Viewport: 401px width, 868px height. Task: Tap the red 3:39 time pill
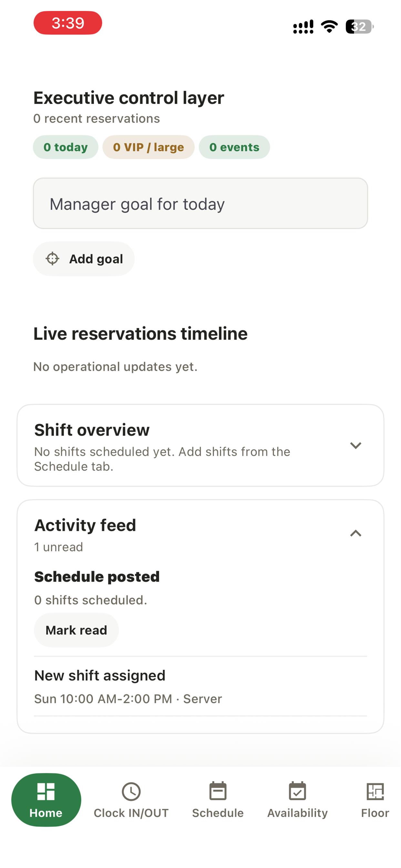point(68,23)
